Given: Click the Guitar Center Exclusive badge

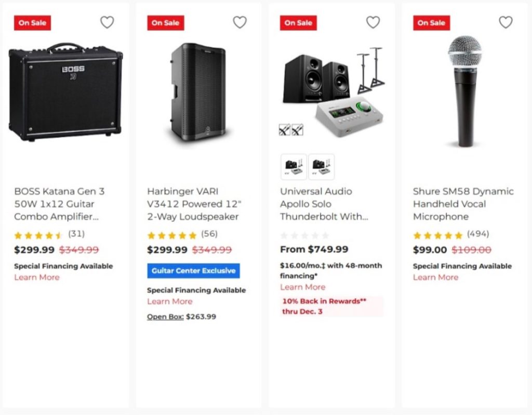Looking at the screenshot, I should click(193, 271).
